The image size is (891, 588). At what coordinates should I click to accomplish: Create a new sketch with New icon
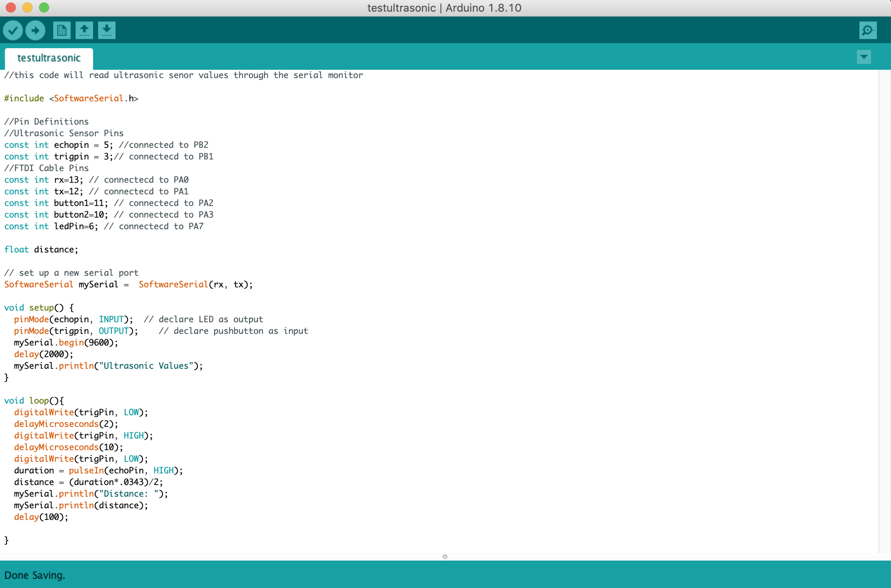click(62, 30)
